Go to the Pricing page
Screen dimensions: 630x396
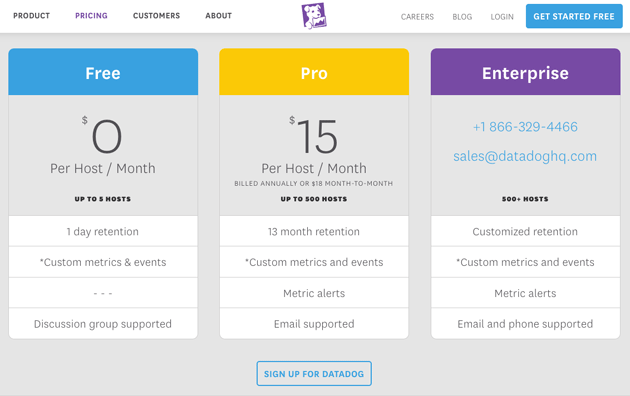click(x=91, y=16)
